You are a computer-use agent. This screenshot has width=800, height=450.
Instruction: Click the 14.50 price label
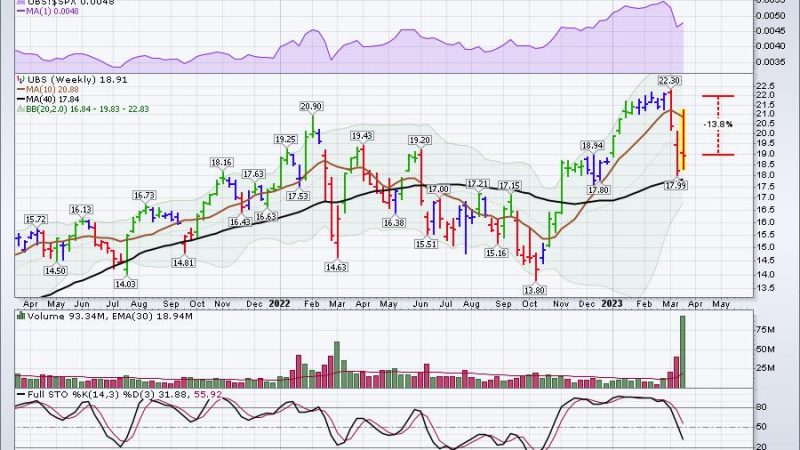(x=55, y=271)
